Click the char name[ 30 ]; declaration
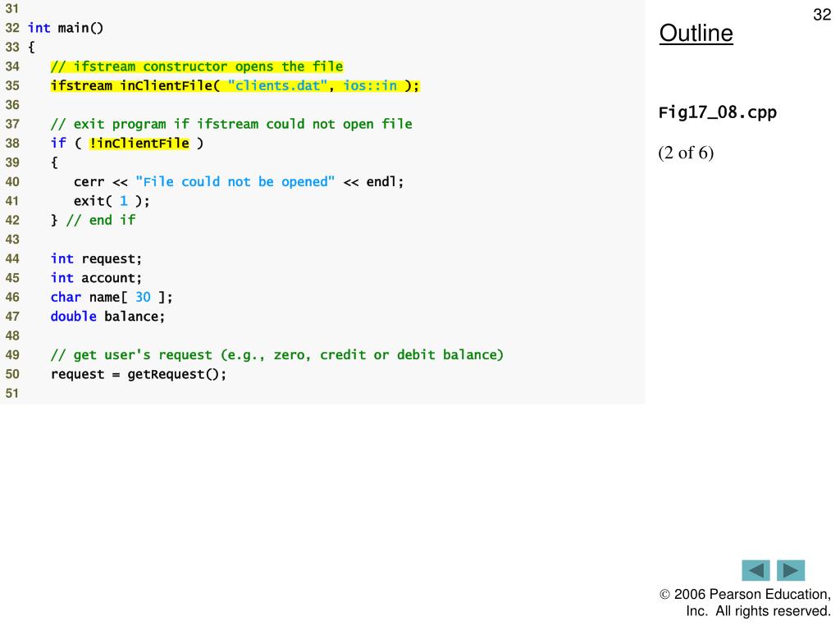The height and width of the screenshot is (630, 840). coord(112,297)
